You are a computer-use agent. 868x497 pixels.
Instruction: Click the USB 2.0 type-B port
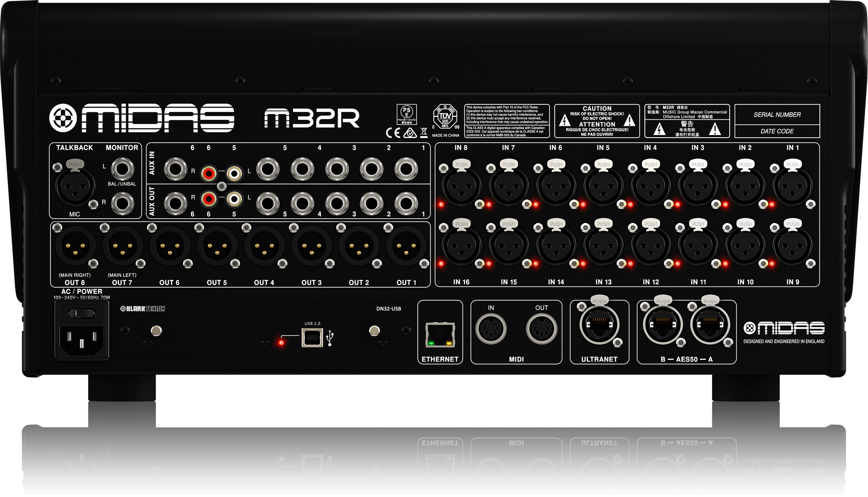312,337
